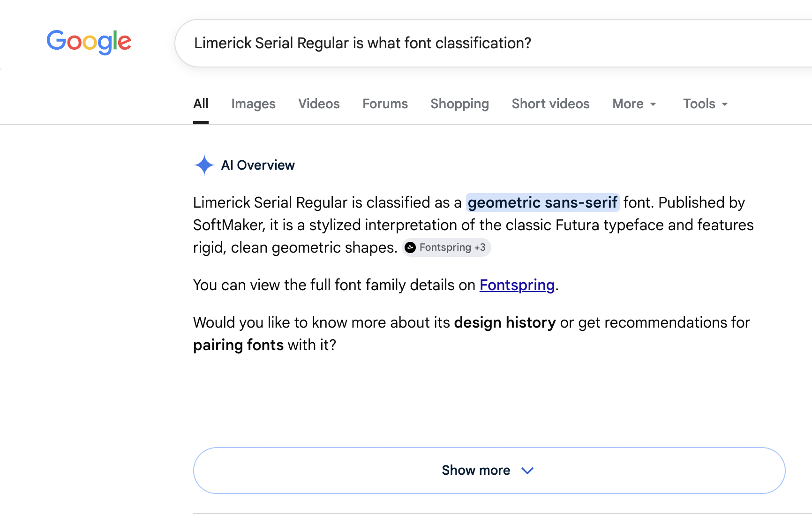812x524 pixels.
Task: Click the AI Overview sparkle icon
Action: [204, 165]
